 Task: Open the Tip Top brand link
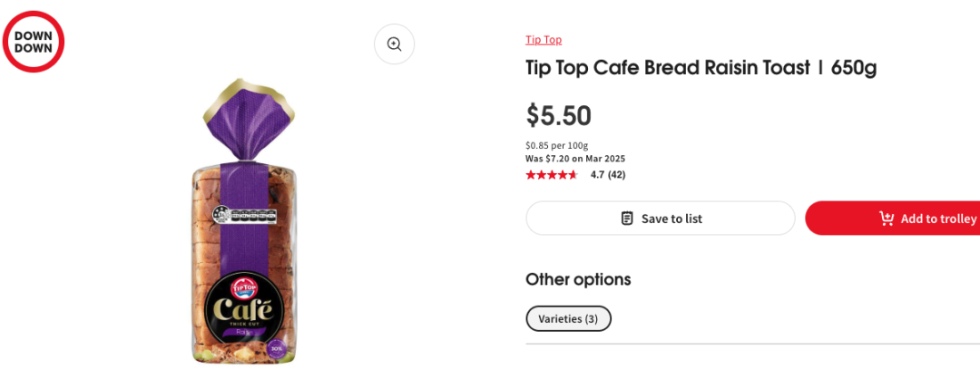(x=544, y=40)
